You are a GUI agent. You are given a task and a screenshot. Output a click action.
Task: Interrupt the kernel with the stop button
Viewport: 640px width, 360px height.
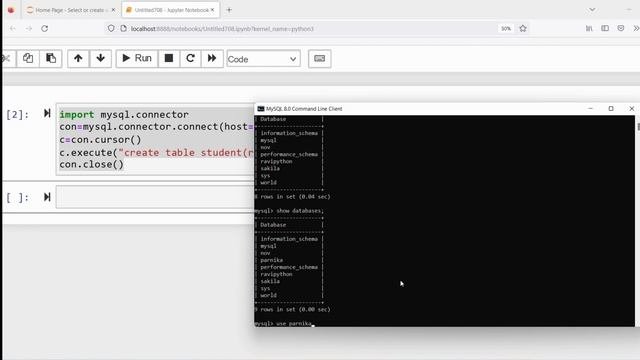(169, 58)
